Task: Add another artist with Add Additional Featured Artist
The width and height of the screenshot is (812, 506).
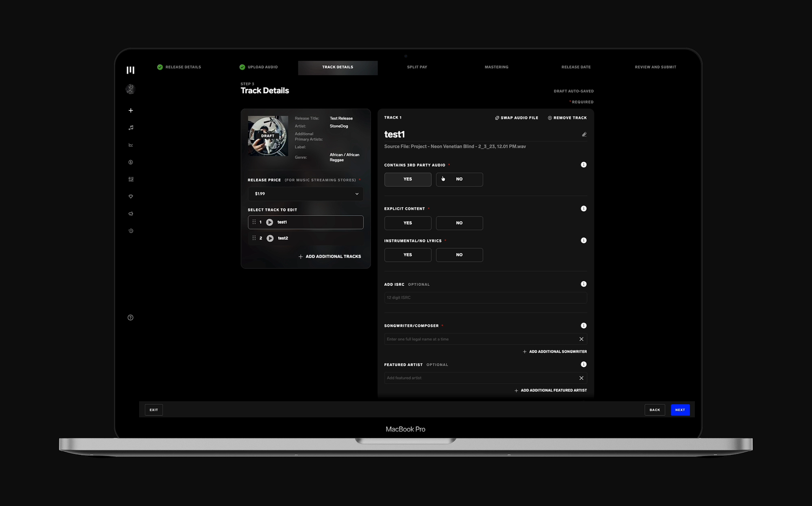Action: (x=551, y=390)
